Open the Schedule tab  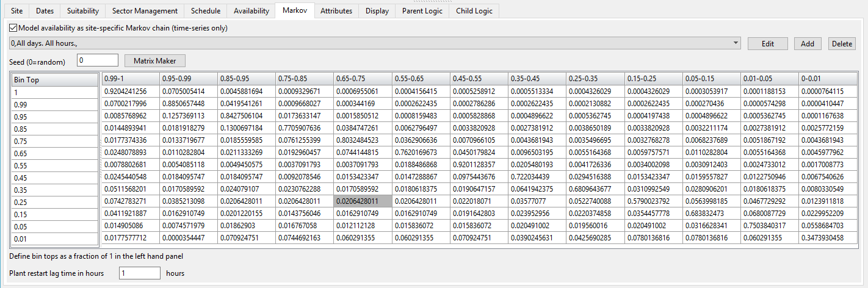(x=205, y=11)
